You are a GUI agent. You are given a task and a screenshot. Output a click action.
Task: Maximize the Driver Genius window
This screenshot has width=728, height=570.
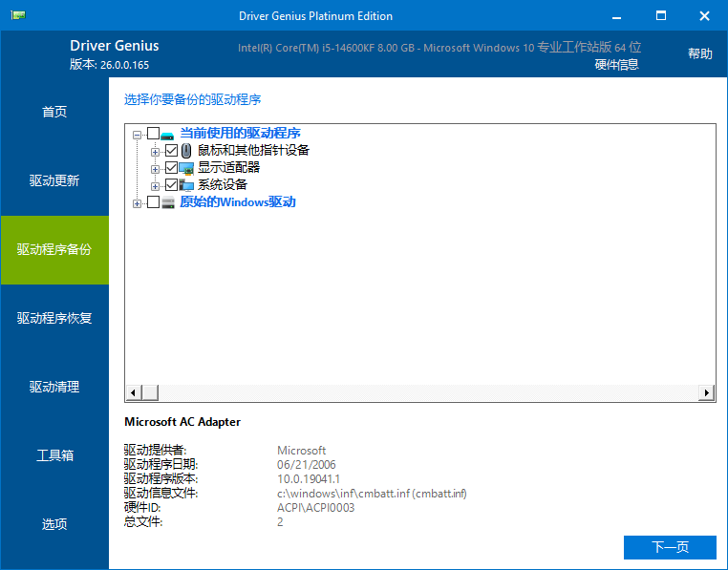click(661, 16)
